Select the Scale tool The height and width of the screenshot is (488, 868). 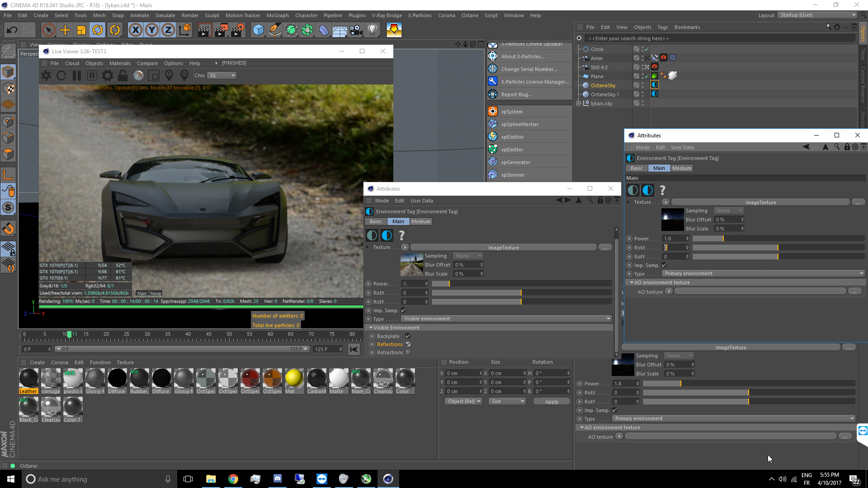[81, 30]
